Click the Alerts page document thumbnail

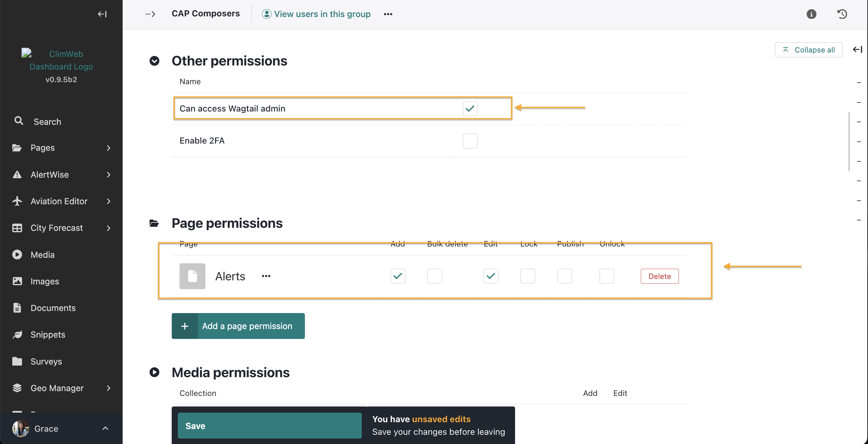[x=192, y=276]
